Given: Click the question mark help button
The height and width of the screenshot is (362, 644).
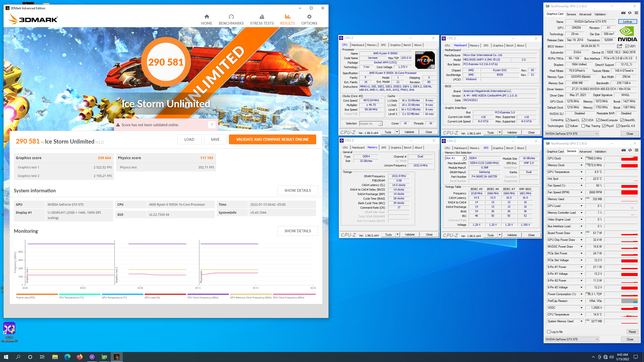Looking at the screenshot, I should pos(212,125).
